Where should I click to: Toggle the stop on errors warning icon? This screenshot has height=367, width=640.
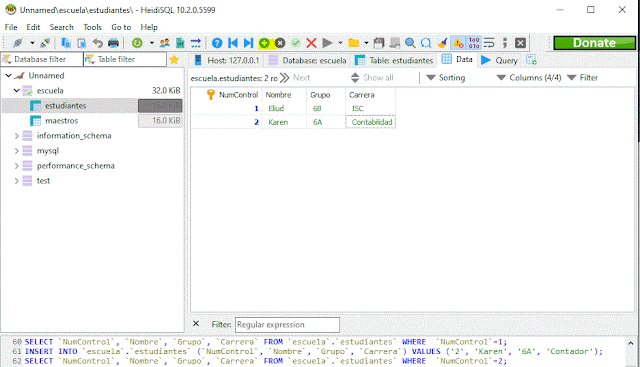pyautogui.click(x=458, y=43)
